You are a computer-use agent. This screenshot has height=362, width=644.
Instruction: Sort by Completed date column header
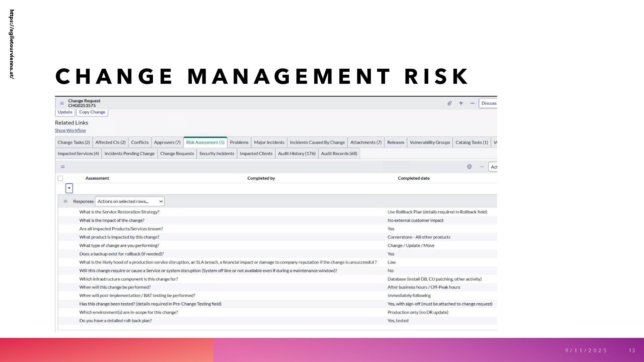pyautogui.click(x=414, y=178)
